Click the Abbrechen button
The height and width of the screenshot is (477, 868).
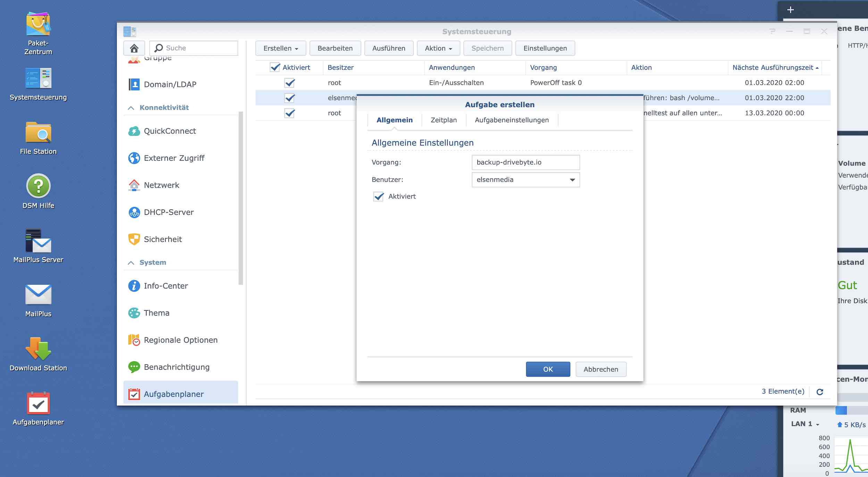coord(601,369)
